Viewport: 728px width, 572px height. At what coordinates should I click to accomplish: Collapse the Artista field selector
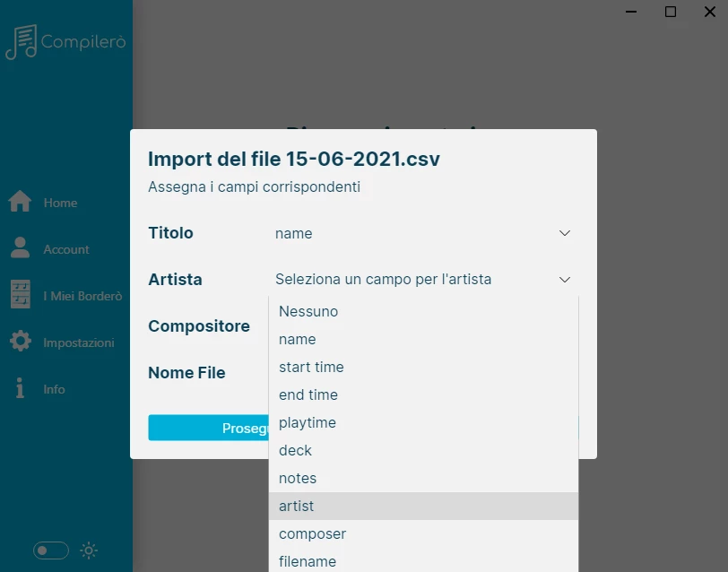[423, 280]
